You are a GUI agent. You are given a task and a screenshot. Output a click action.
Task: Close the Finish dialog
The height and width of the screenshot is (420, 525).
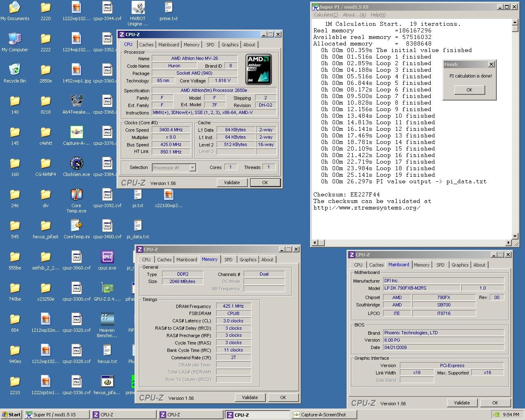tap(491, 64)
